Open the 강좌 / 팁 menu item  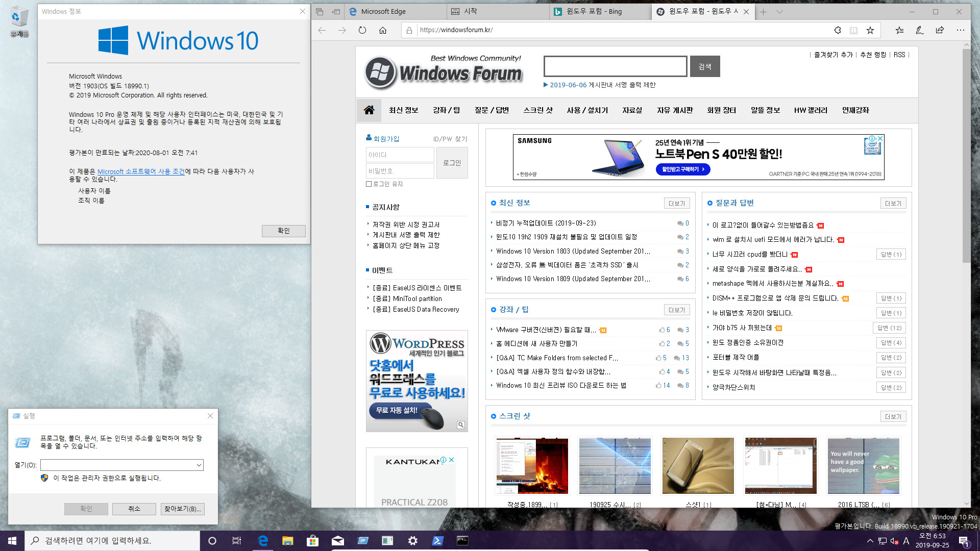click(x=447, y=110)
